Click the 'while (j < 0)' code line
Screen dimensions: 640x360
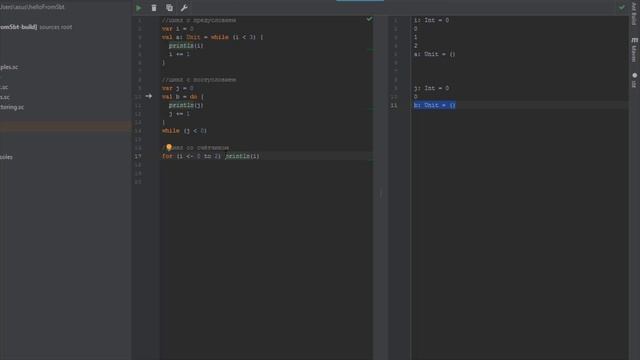184,131
